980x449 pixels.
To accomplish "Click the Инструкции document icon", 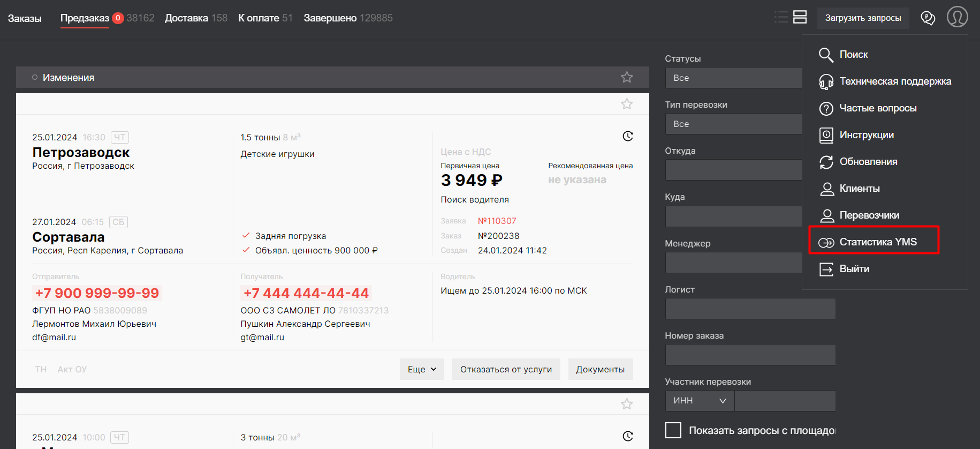I will coord(826,135).
